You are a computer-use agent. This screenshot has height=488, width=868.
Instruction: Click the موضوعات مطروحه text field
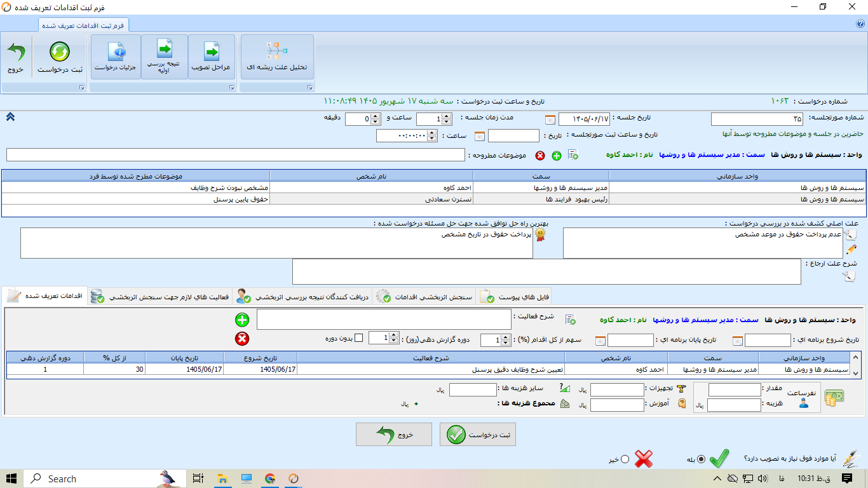click(x=236, y=155)
